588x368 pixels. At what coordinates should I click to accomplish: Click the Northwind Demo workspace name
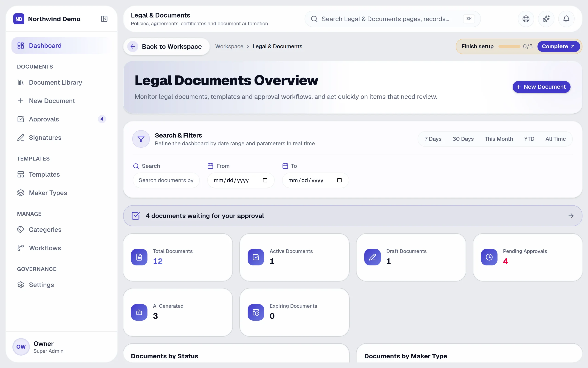click(x=54, y=19)
